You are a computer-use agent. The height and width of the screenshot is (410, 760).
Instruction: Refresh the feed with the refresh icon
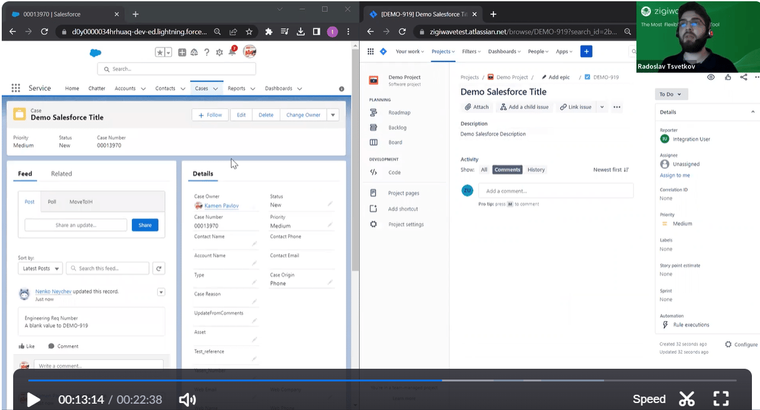pyautogui.click(x=158, y=268)
